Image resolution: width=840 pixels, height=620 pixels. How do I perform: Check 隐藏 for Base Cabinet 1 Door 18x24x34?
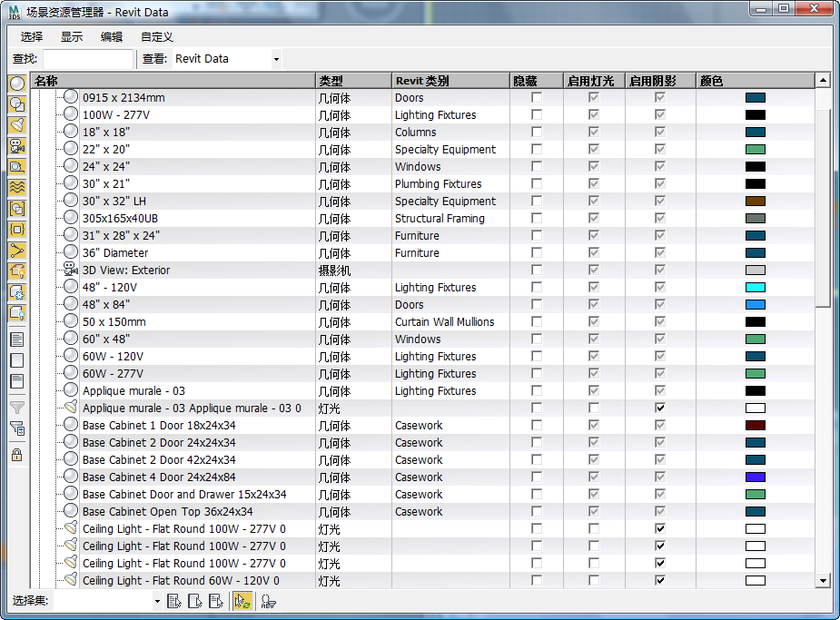(537, 425)
